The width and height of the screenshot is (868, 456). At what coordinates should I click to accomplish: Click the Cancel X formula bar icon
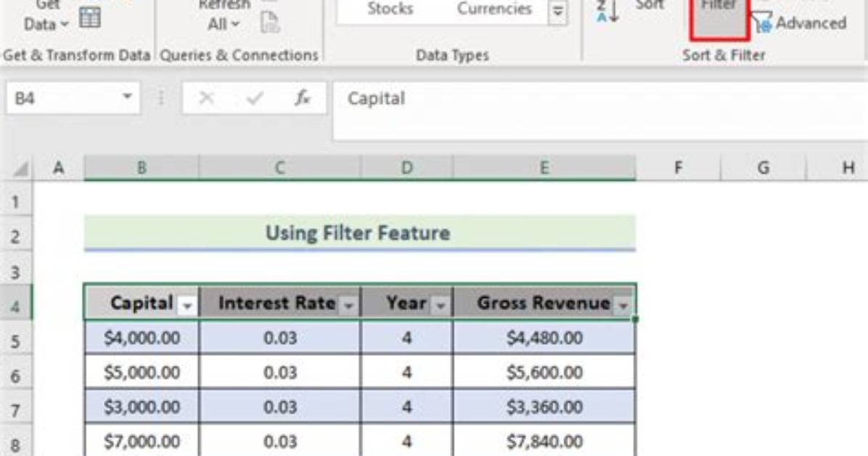click(207, 98)
